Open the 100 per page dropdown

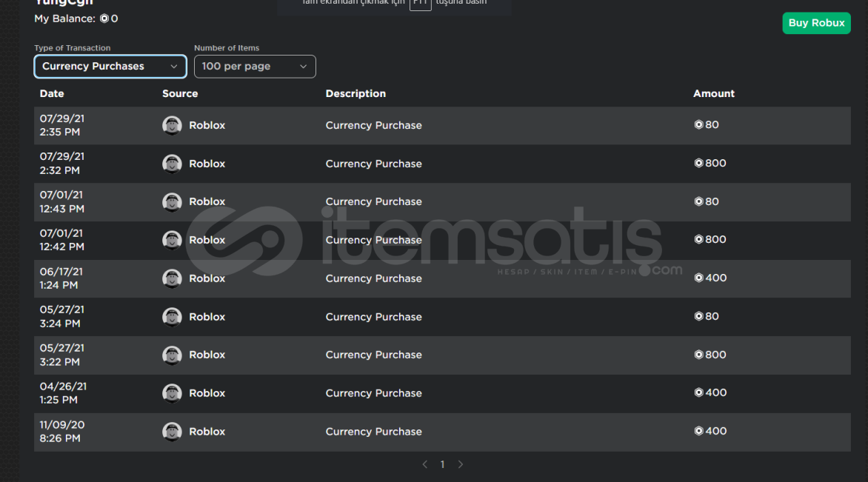pos(255,67)
